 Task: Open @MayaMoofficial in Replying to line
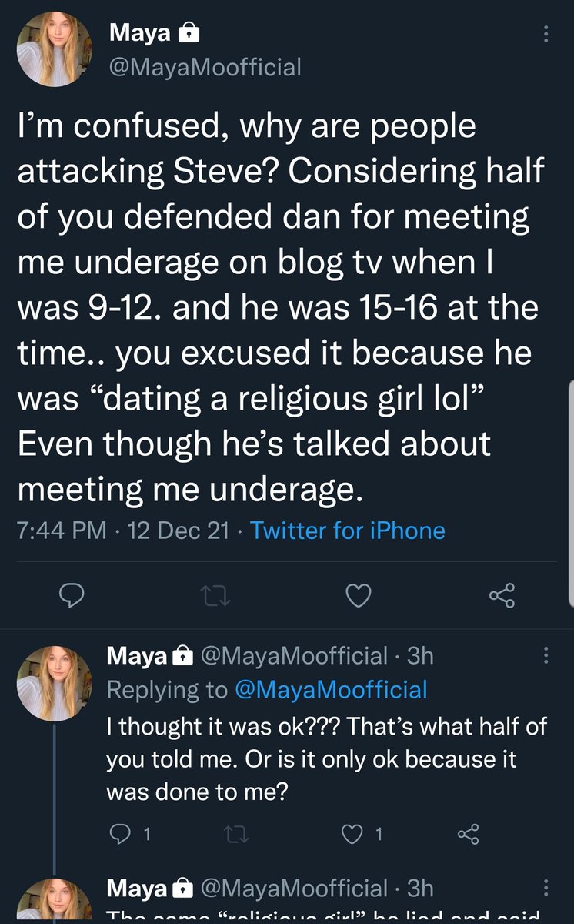331,688
